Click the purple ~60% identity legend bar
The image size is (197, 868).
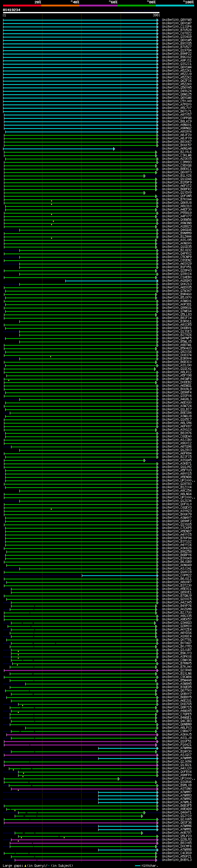[99, 6]
